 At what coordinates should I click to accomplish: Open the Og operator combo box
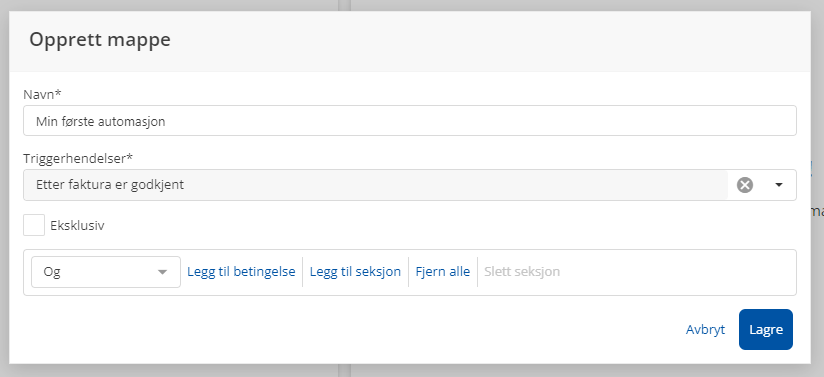click(x=106, y=272)
